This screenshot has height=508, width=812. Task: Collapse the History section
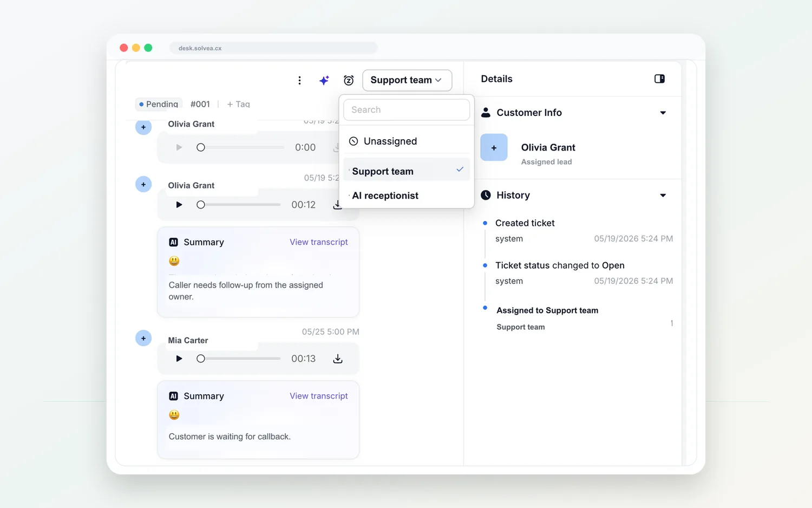(663, 195)
